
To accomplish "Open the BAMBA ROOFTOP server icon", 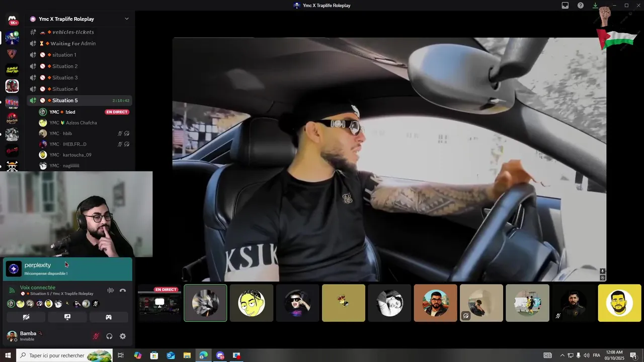I will 12,70.
